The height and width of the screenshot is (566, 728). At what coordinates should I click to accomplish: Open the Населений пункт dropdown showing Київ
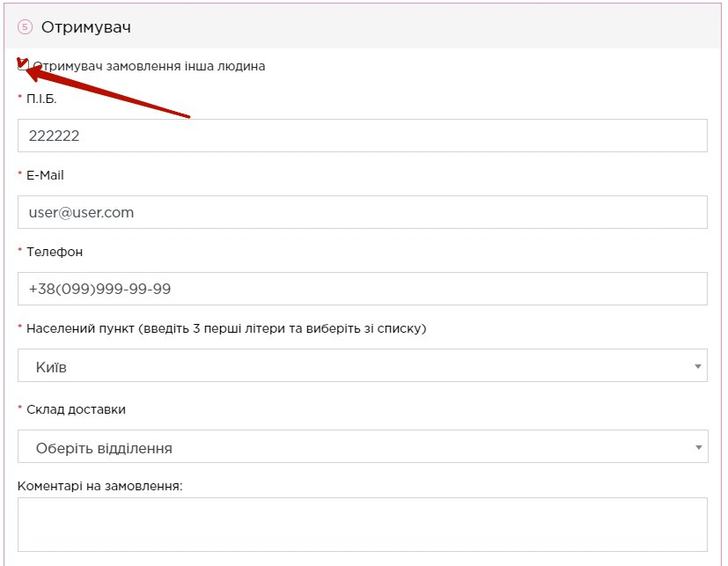coord(352,366)
